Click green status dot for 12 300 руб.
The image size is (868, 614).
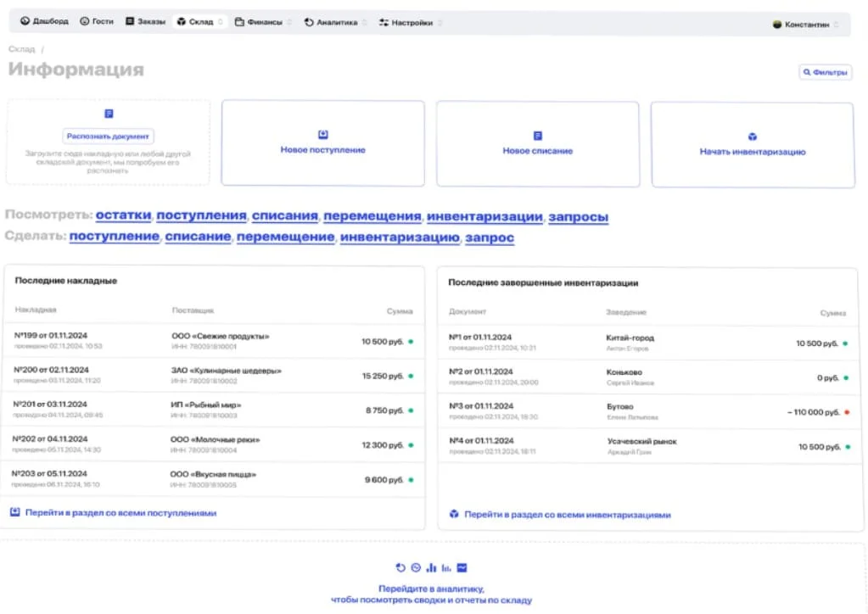411,445
